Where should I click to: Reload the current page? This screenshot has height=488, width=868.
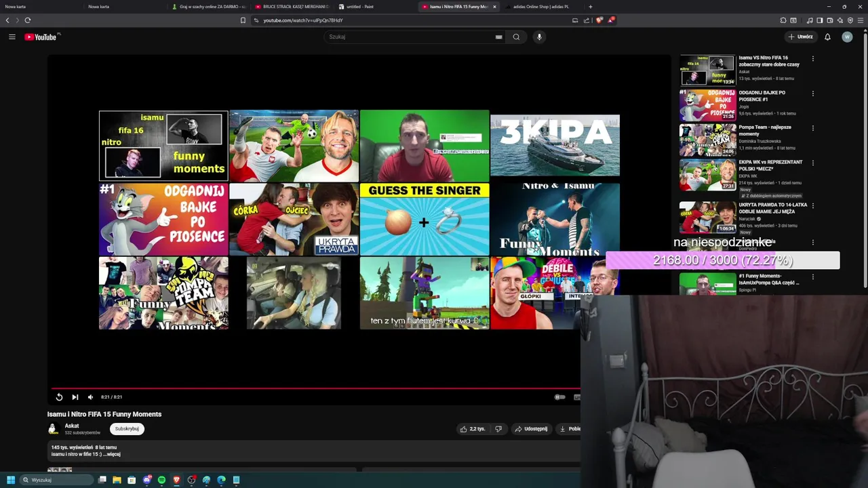(x=28, y=20)
